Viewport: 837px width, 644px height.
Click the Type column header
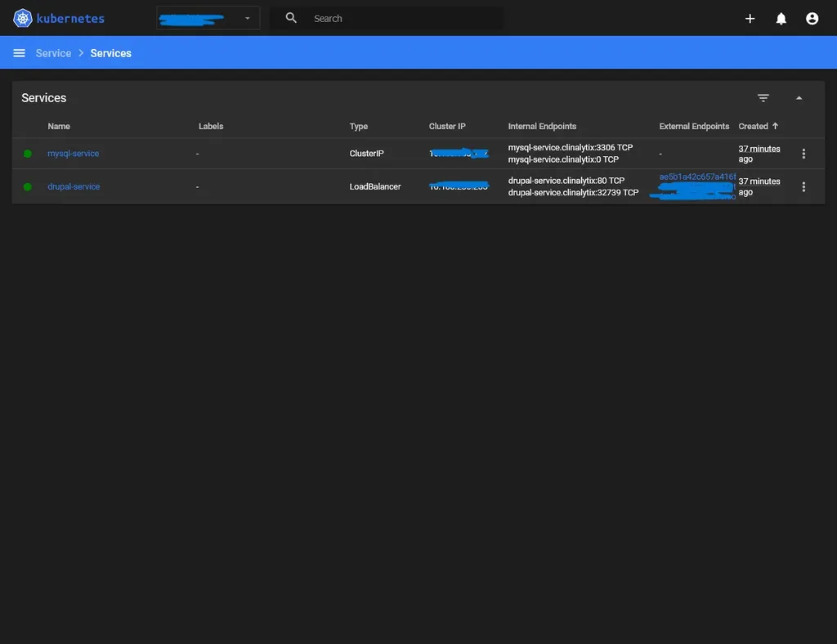tap(359, 127)
